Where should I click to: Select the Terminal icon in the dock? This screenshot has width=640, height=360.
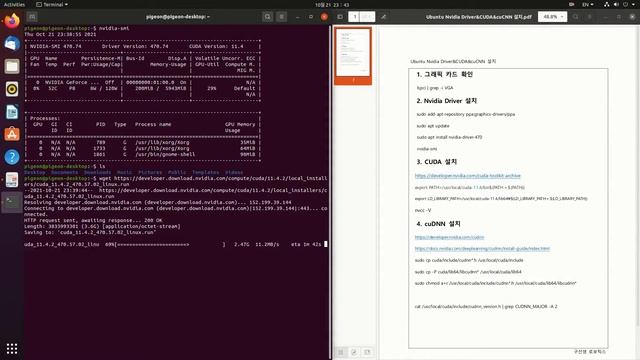tap(12, 202)
